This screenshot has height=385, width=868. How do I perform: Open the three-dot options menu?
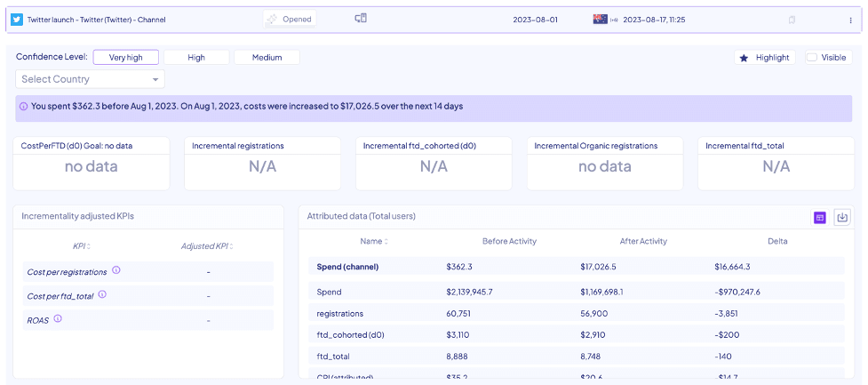850,20
